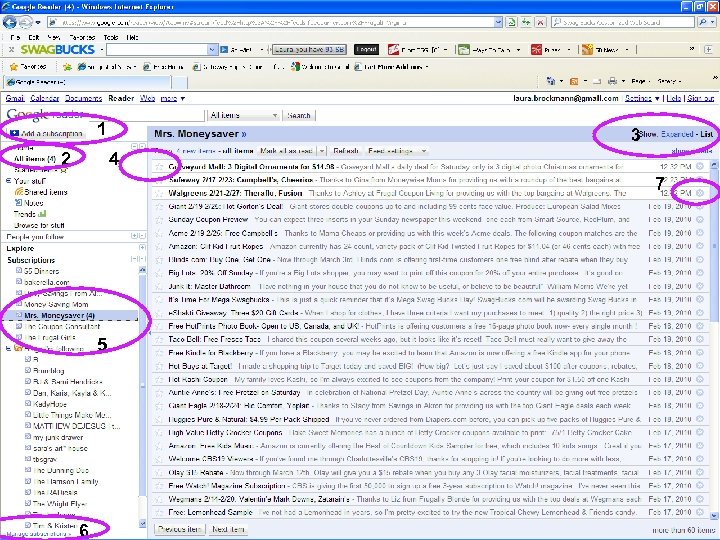Image resolution: width=720 pixels, height=540 pixels.
Task: Click the Swagbucks search go arrow icon
Action: click(x=224, y=49)
